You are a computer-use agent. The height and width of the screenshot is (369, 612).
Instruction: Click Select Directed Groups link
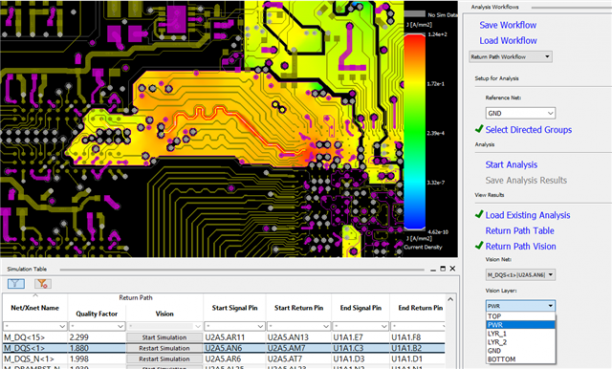coord(528,130)
